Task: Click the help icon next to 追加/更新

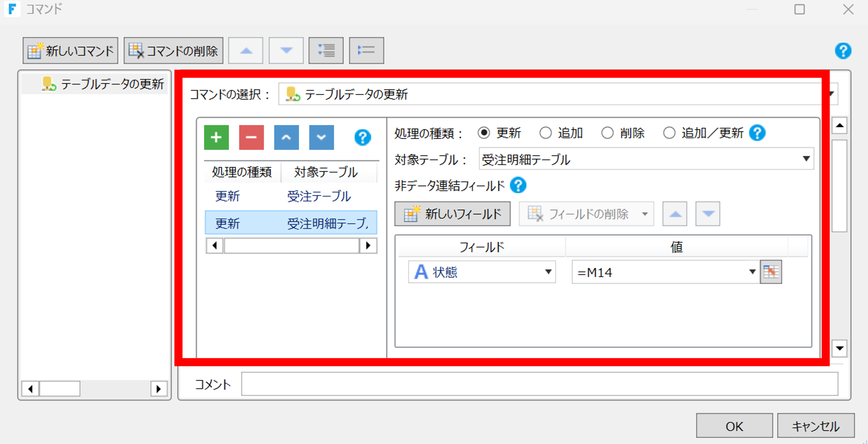Action: click(x=757, y=133)
